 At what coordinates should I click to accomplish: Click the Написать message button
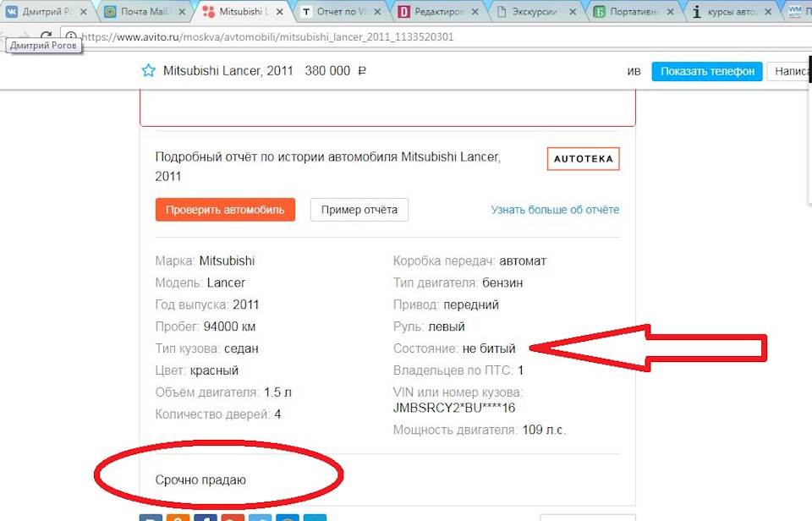point(789,71)
